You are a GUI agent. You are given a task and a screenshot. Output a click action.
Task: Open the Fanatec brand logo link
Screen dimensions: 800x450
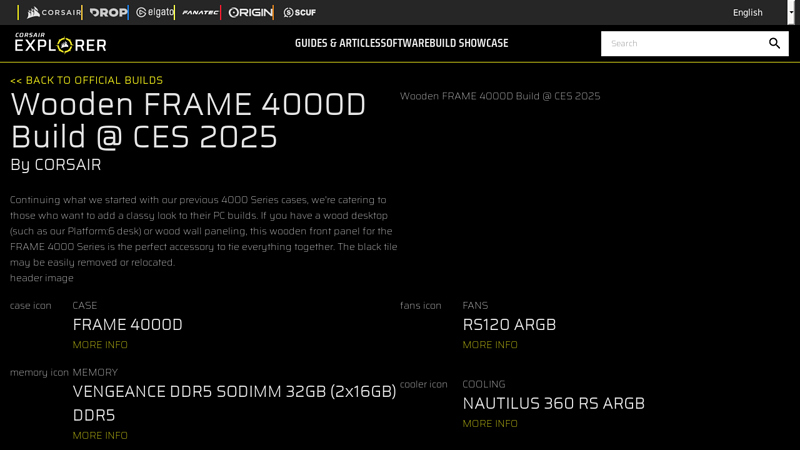[201, 12]
